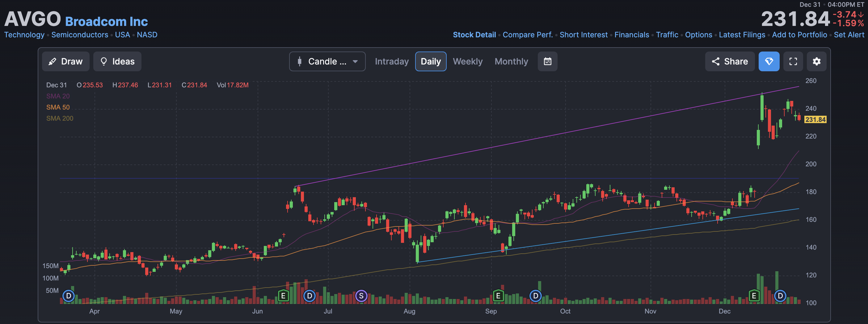Open the Draw tools button
The width and height of the screenshot is (868, 324).
click(x=66, y=61)
